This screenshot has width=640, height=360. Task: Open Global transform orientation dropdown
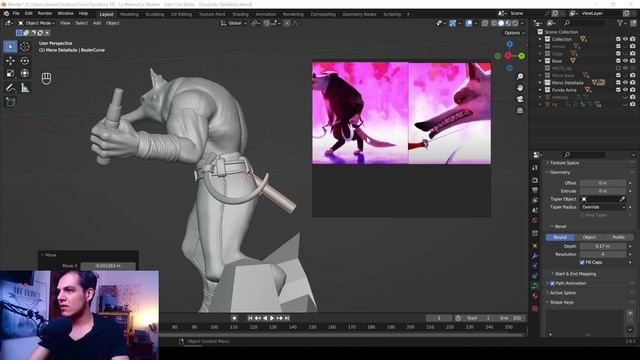(x=234, y=23)
